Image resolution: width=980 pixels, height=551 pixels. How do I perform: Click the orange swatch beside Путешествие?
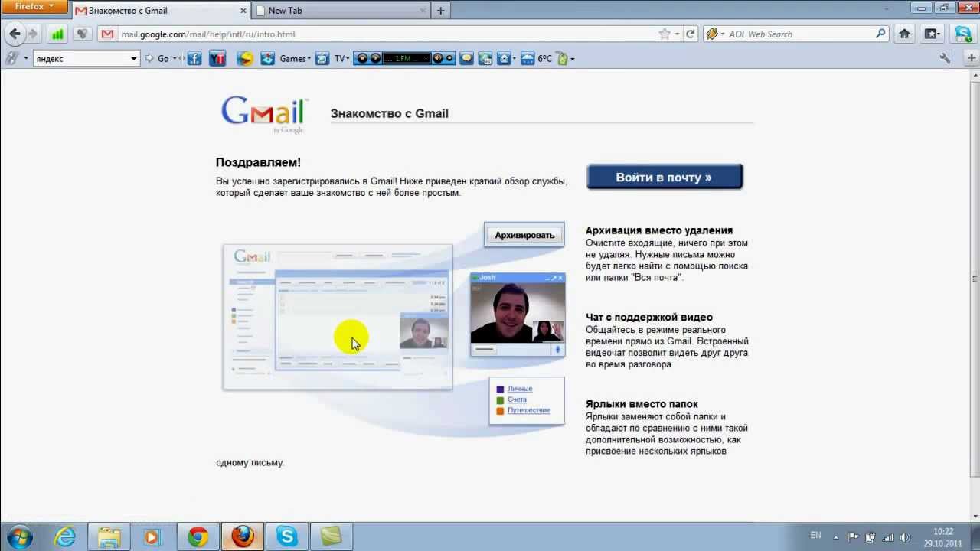pyautogui.click(x=501, y=411)
